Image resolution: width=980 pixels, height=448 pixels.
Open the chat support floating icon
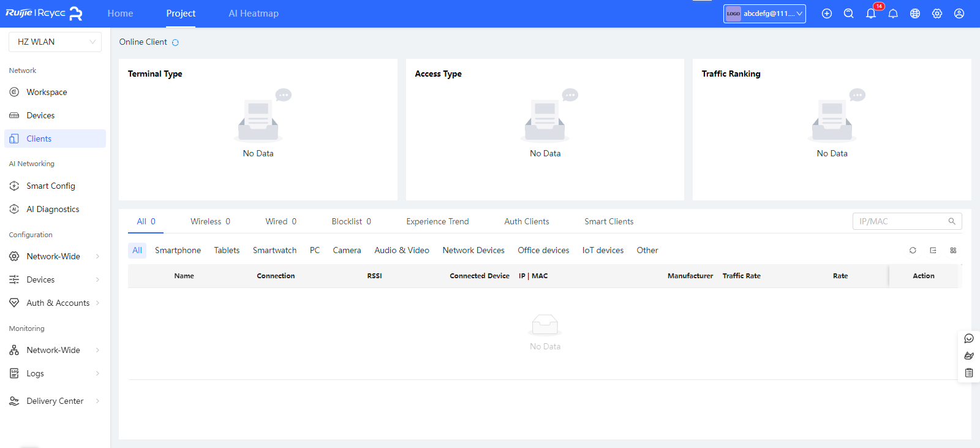pos(969,338)
